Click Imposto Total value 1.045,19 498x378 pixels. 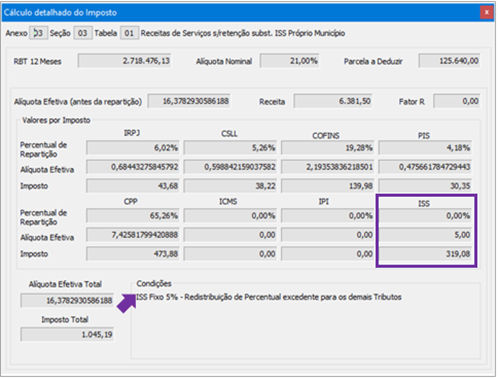tap(67, 334)
